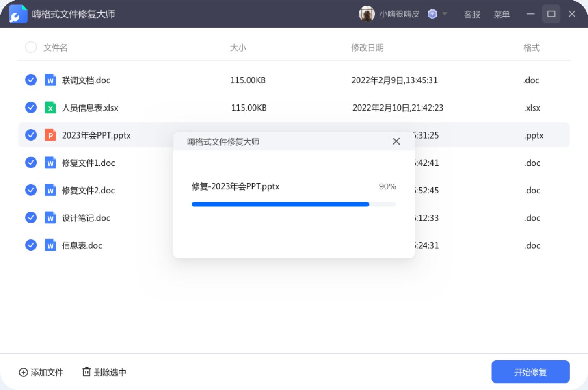Screen dimensions: 588x390
Task: Click the select-all circle in header row
Action: coord(30,47)
